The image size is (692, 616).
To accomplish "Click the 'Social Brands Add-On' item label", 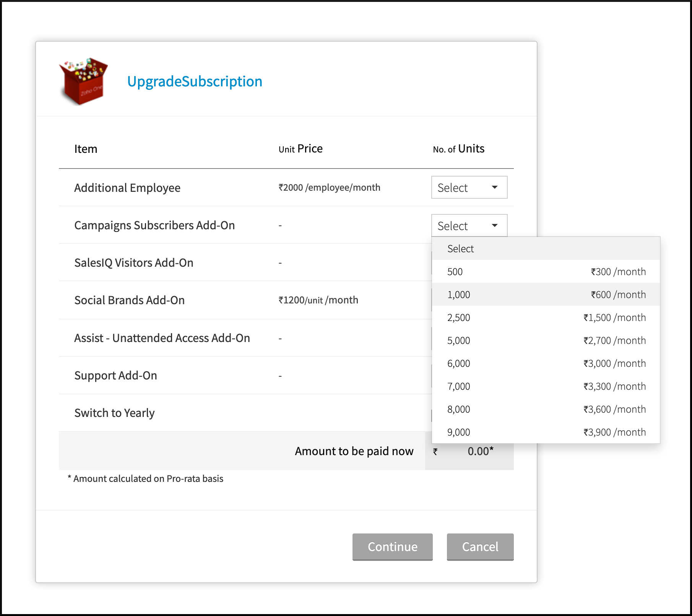I will [130, 300].
